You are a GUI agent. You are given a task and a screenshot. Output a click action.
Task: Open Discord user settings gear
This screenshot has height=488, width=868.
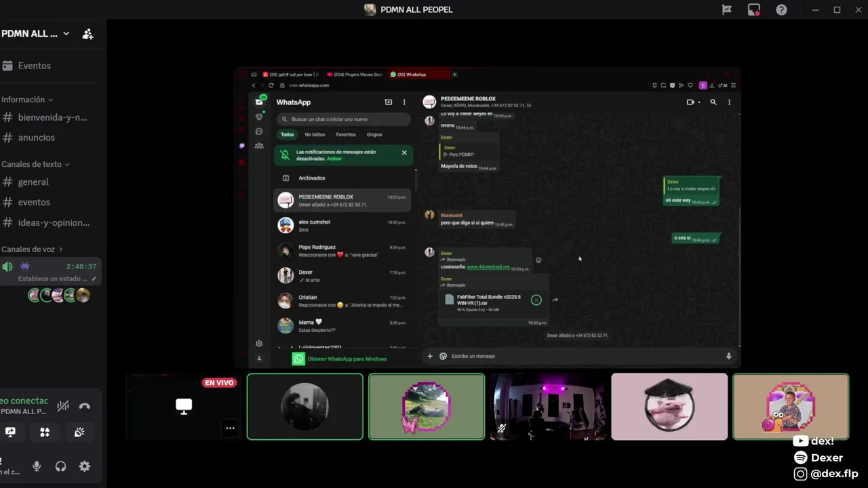coord(84,466)
